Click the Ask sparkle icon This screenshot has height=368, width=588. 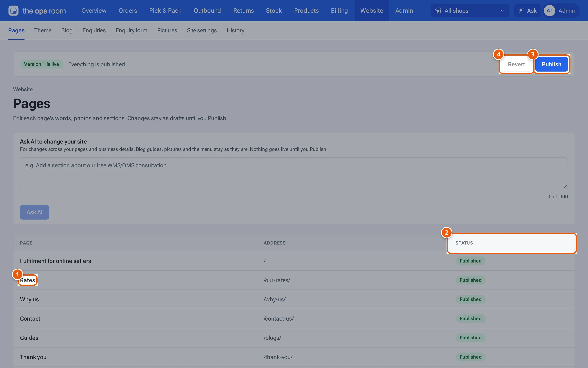click(521, 10)
